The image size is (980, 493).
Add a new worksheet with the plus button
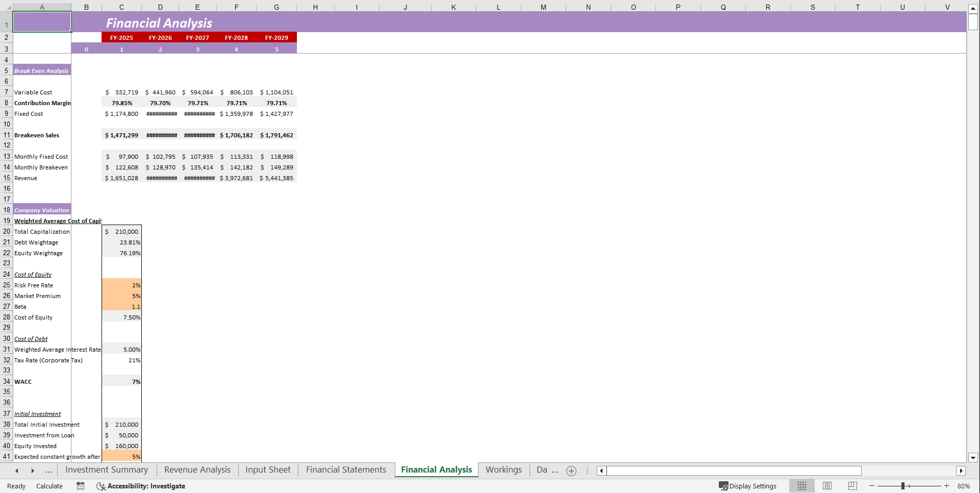[x=571, y=471]
